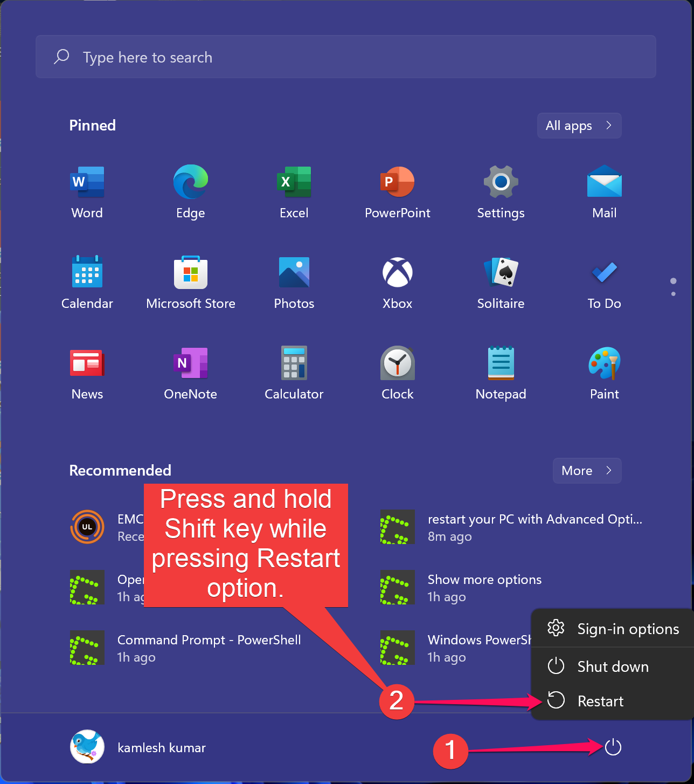
Task: Open the News app
Action: [x=87, y=374]
